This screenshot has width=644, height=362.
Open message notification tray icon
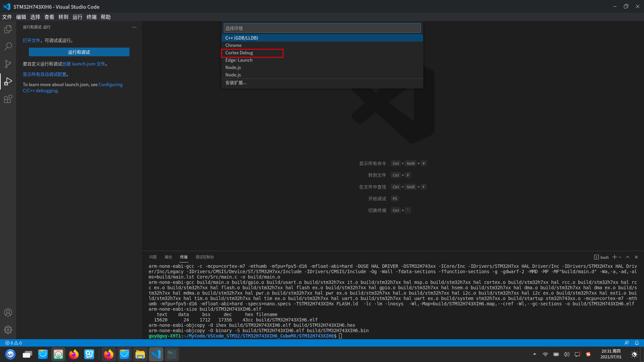(578, 354)
